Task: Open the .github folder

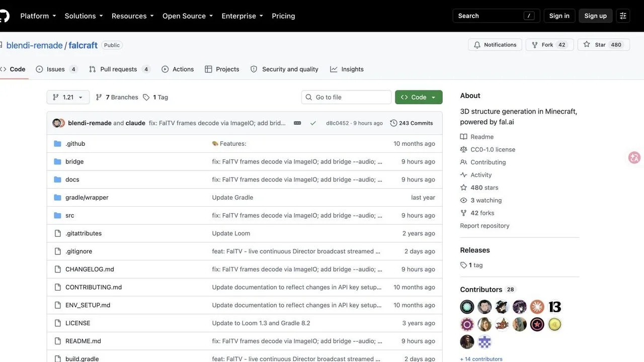Action: click(75, 144)
